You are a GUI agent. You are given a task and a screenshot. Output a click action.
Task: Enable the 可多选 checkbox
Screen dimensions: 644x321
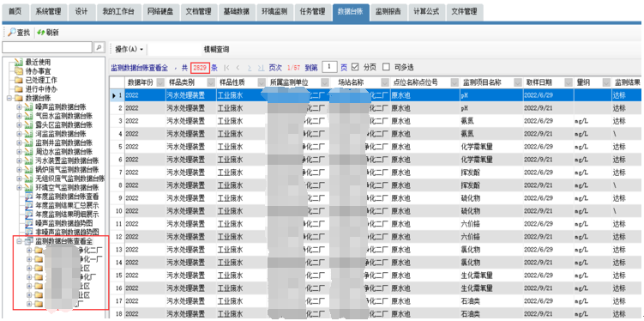(386, 67)
